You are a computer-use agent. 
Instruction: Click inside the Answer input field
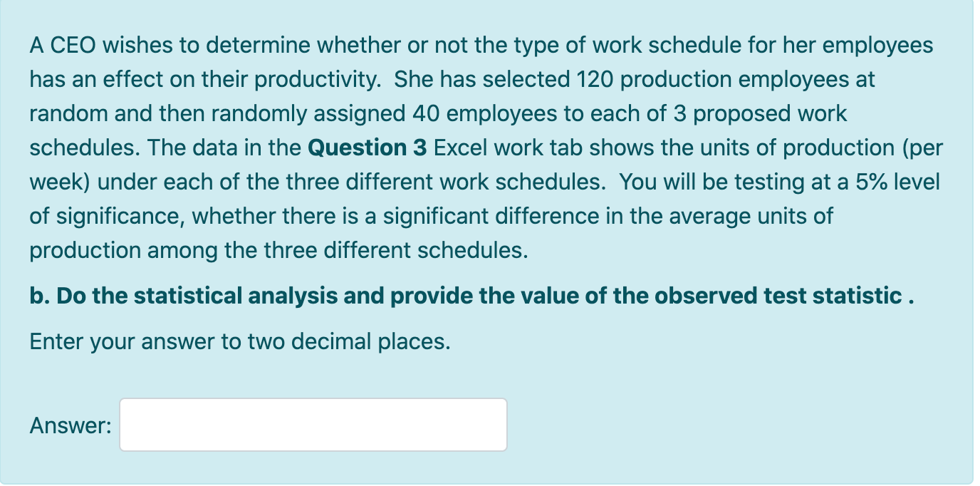pos(313,425)
